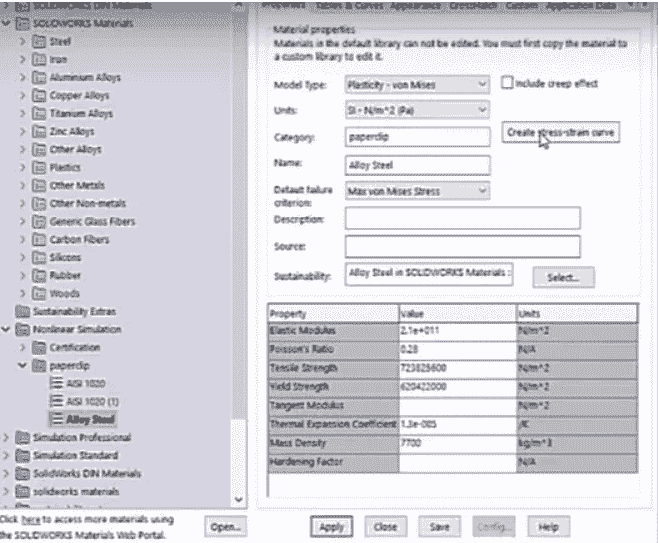Viewport: 658px width, 543px height.
Task: Click the empty Hardening Factor value cell
Action: [x=457, y=462]
